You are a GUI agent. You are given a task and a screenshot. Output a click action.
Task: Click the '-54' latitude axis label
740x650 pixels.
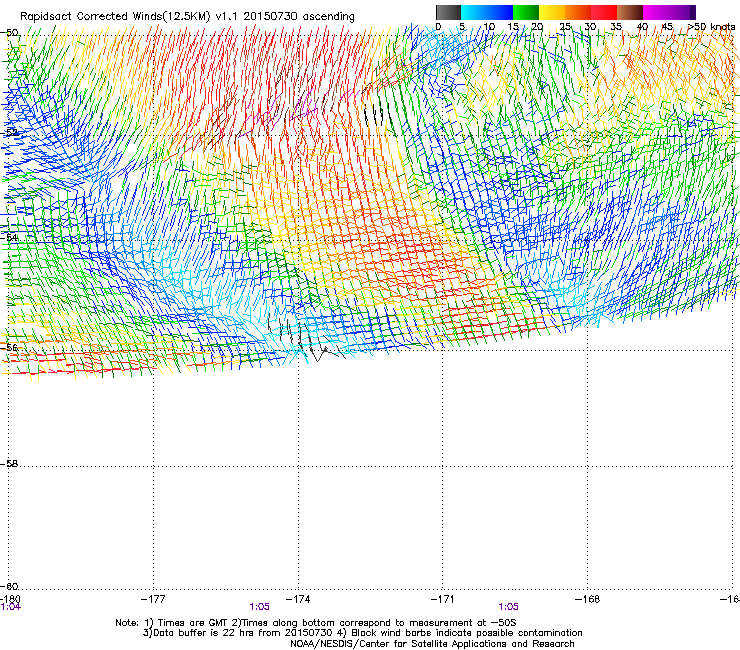coord(9,237)
